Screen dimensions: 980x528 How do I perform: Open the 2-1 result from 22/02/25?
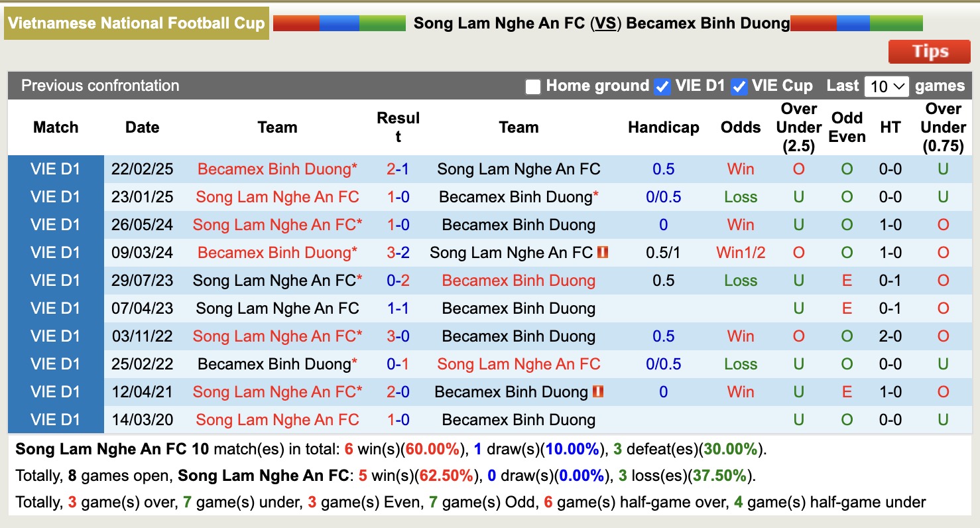pyautogui.click(x=398, y=169)
